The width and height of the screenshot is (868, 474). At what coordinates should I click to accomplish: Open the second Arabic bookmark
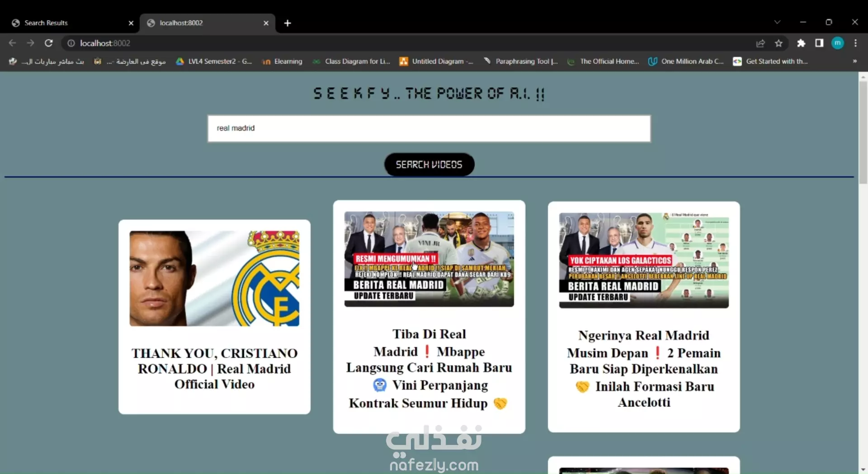point(130,61)
